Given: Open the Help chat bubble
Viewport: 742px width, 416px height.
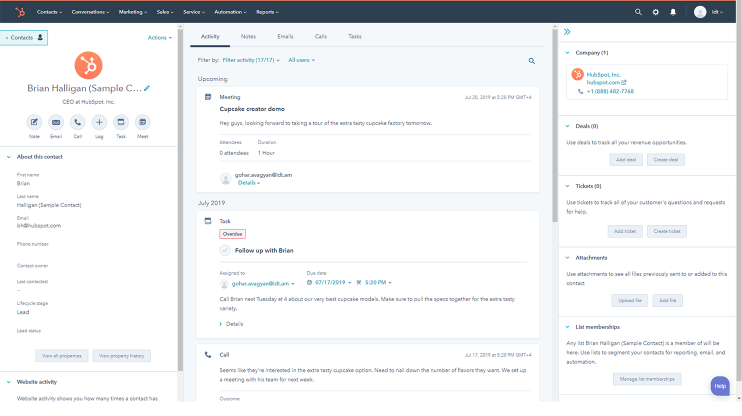Looking at the screenshot, I should coord(720,386).
